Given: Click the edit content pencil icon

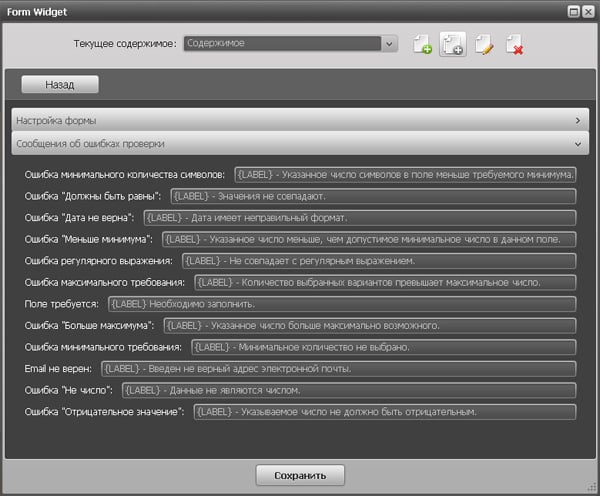Looking at the screenshot, I should click(484, 44).
